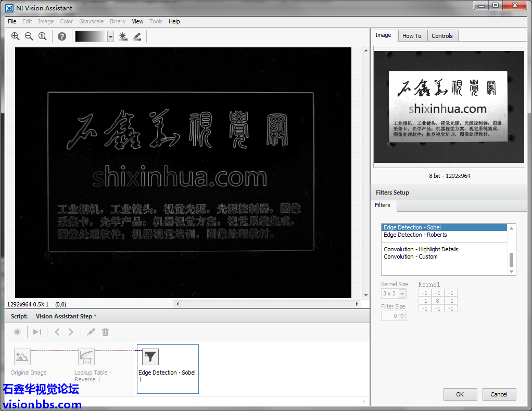The width and height of the screenshot is (532, 411).
Task: Select the Lookup Table - Reverse 1 step icon
Action: click(86, 357)
